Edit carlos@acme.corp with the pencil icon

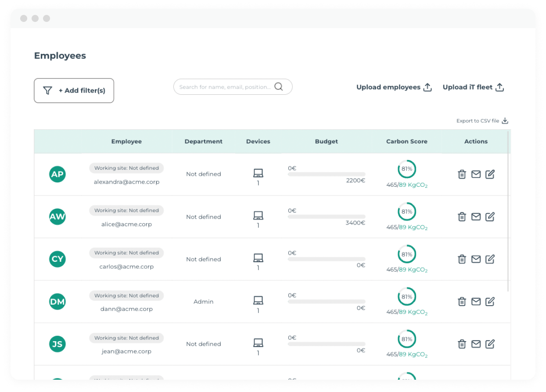pyautogui.click(x=490, y=259)
